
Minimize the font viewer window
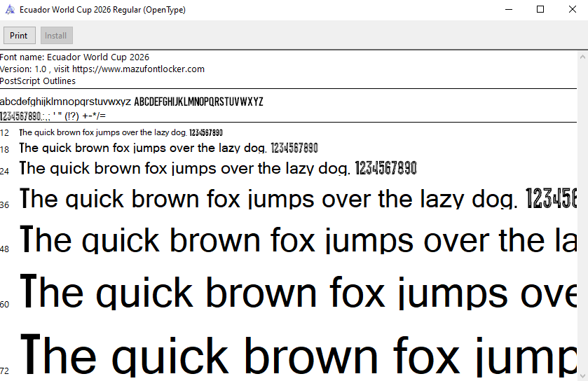507,10
